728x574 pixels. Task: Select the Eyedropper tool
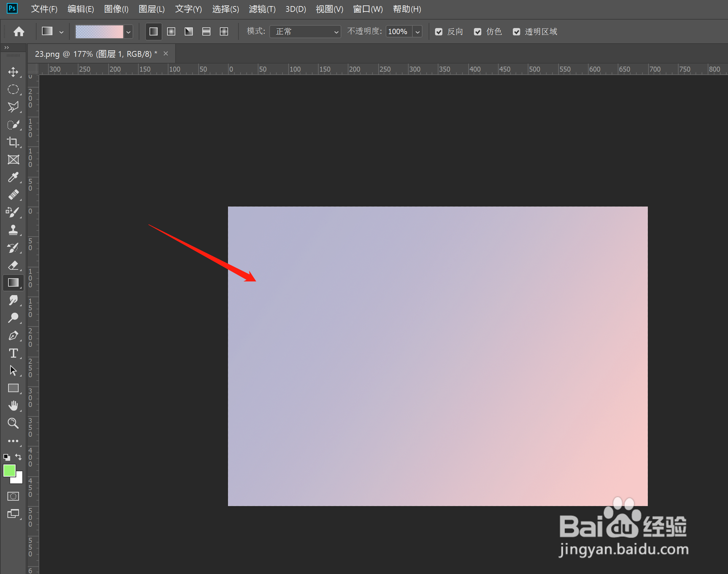13,177
